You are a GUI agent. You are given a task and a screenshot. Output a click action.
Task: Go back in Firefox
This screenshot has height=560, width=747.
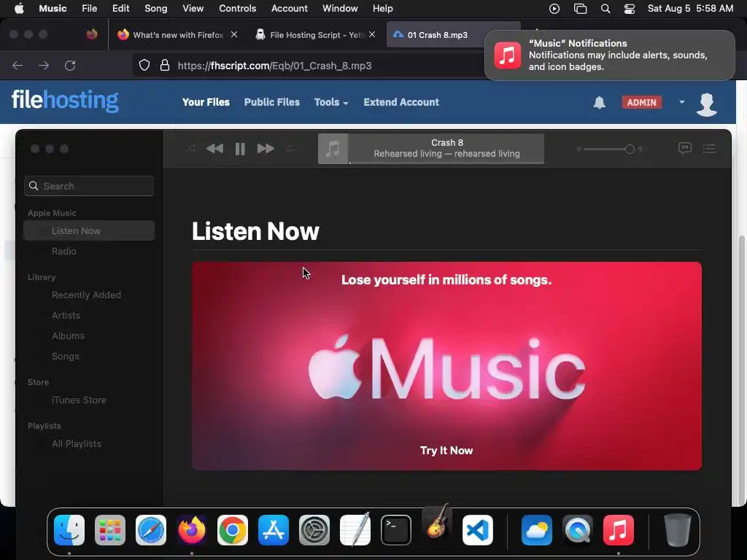pos(18,65)
